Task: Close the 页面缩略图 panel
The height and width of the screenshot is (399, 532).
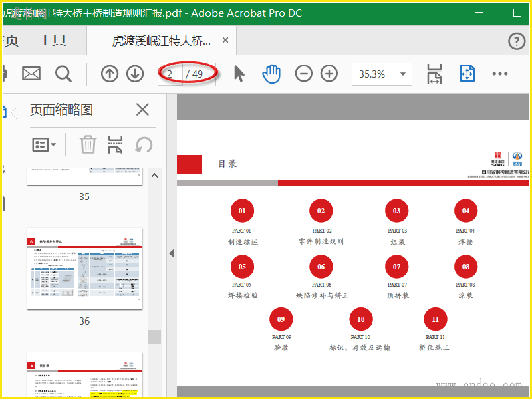Action: pos(142,110)
